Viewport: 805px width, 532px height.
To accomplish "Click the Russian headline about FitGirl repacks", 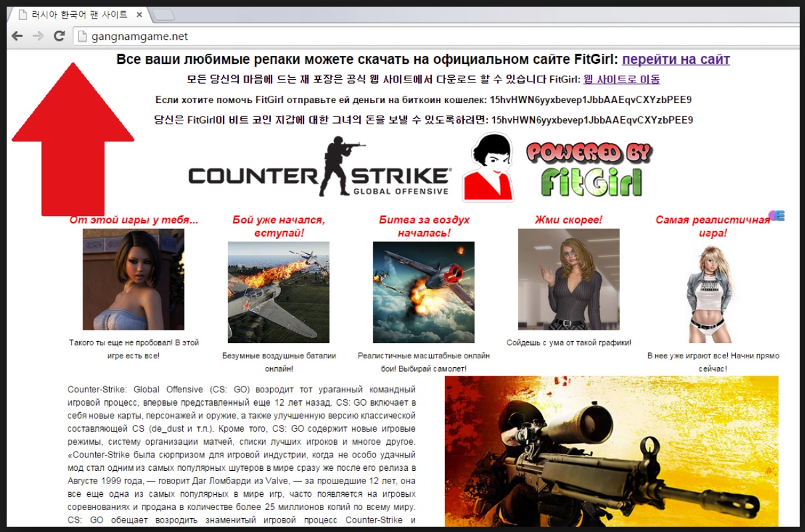I will pos(367,59).
